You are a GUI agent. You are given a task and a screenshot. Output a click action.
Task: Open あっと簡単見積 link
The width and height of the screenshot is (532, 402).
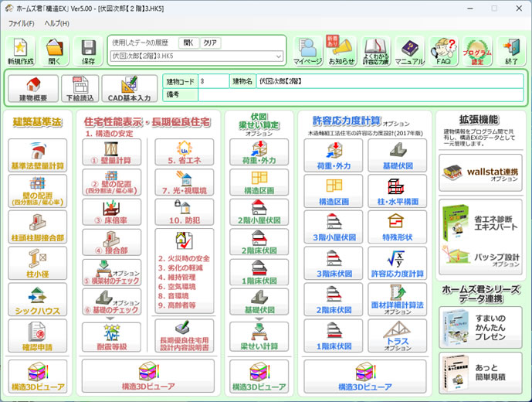point(480,373)
